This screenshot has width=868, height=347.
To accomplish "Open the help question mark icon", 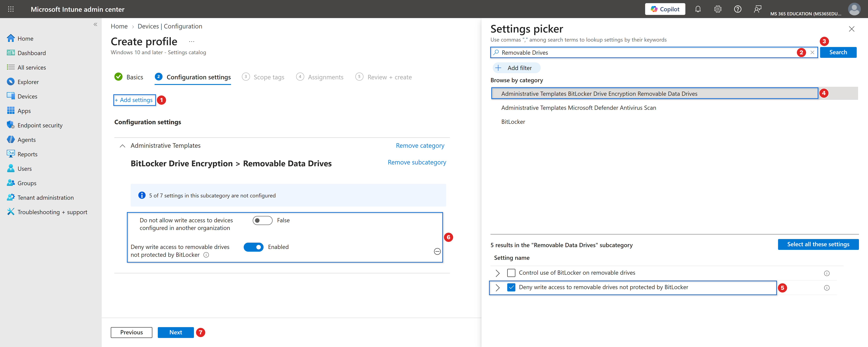I will 738,9.
